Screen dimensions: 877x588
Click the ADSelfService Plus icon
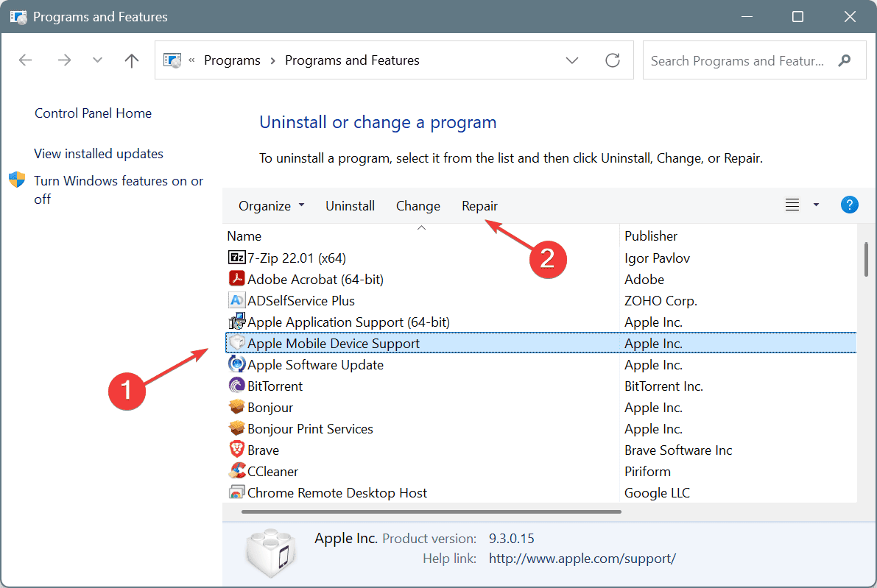point(237,300)
